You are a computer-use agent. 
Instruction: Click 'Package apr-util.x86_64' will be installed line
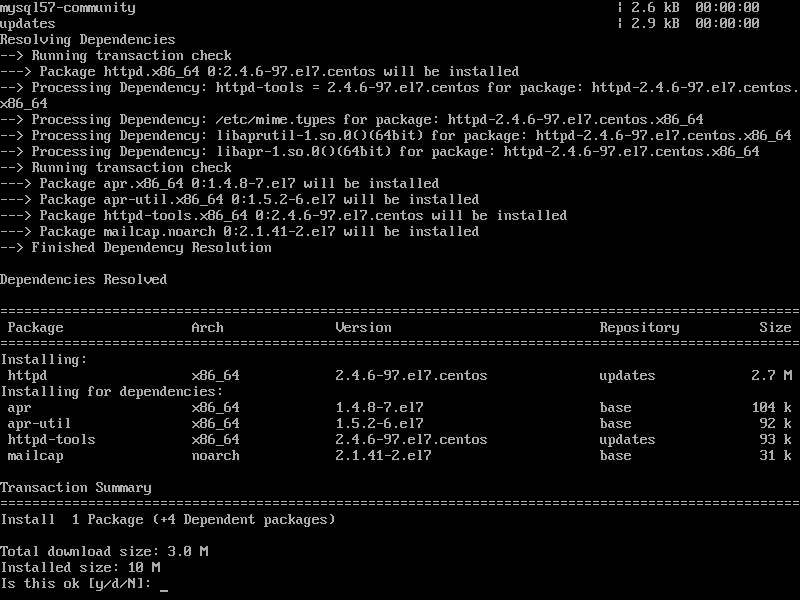[240, 199]
